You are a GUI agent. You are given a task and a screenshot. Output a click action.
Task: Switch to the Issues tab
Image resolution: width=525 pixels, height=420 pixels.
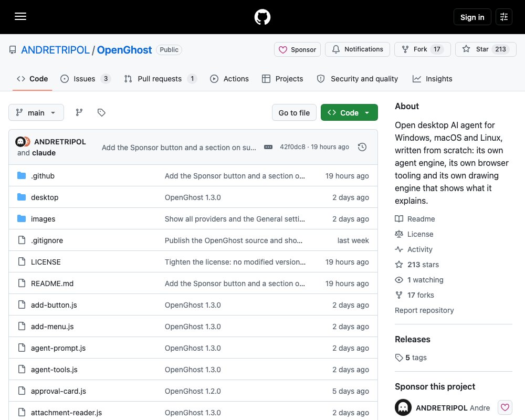[85, 79]
